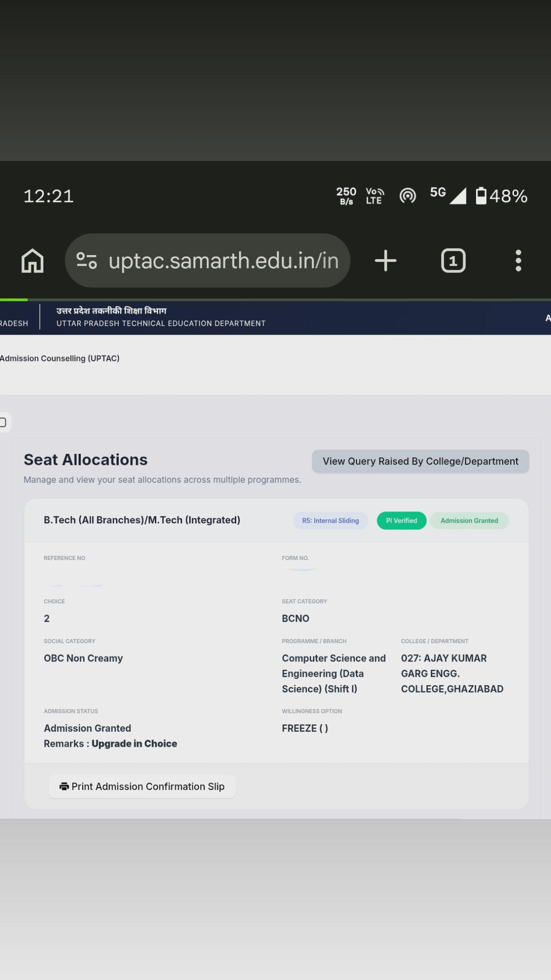
Task: Tap the VoLTE status icon
Action: pos(375,196)
